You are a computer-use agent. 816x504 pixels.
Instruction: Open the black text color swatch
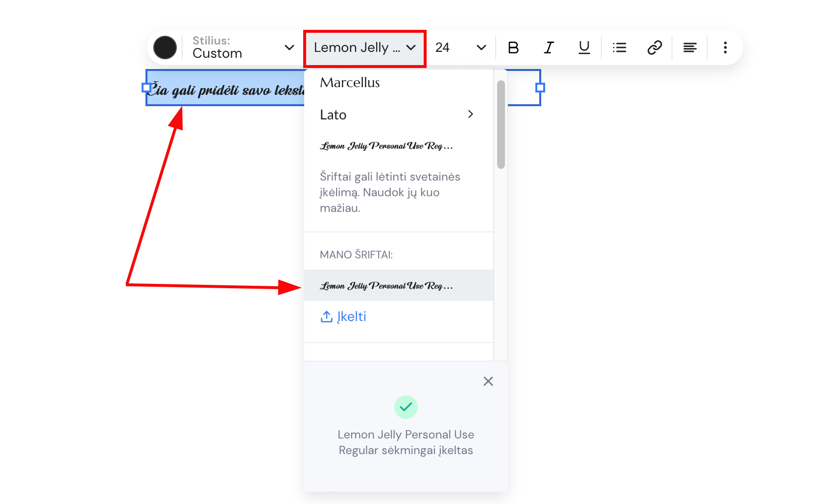tap(165, 47)
